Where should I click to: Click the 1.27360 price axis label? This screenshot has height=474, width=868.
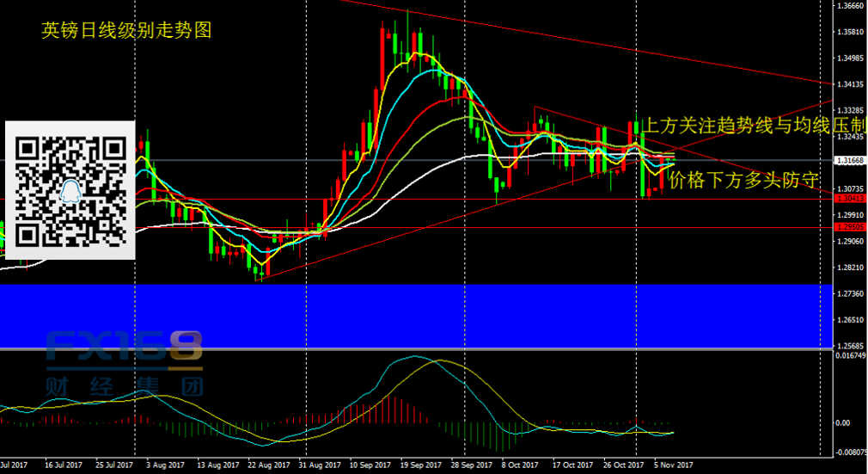coord(849,294)
